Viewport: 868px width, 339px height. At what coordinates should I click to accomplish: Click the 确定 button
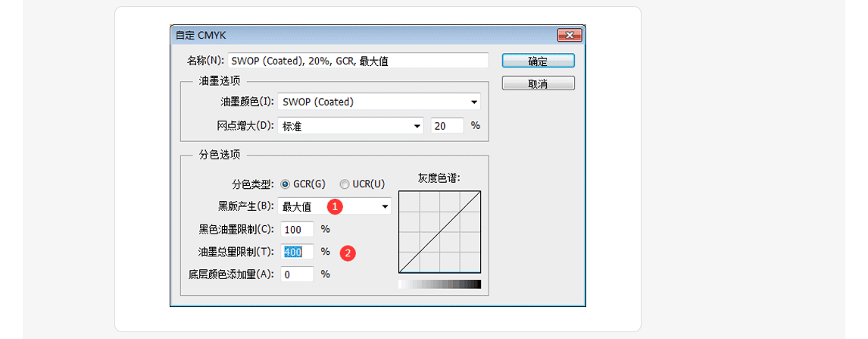tap(538, 61)
